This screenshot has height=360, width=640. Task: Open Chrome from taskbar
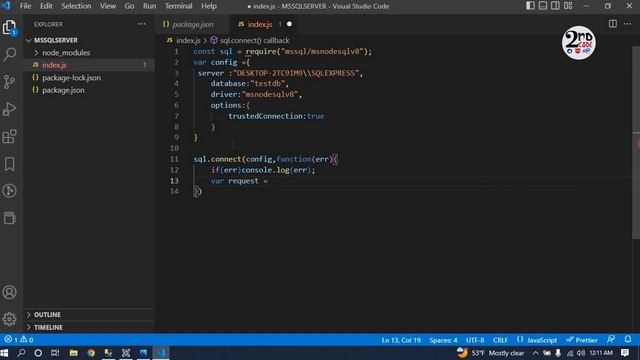[x=91, y=353]
